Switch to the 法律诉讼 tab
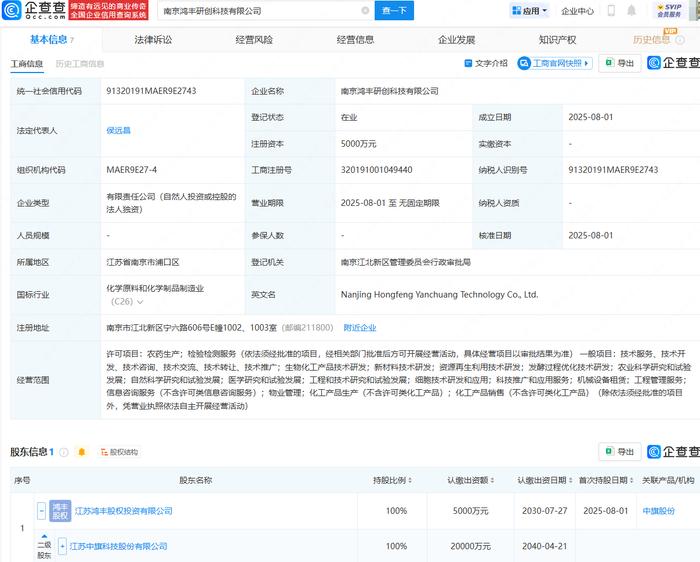Viewport: 700px width, 562px height. 153,40
